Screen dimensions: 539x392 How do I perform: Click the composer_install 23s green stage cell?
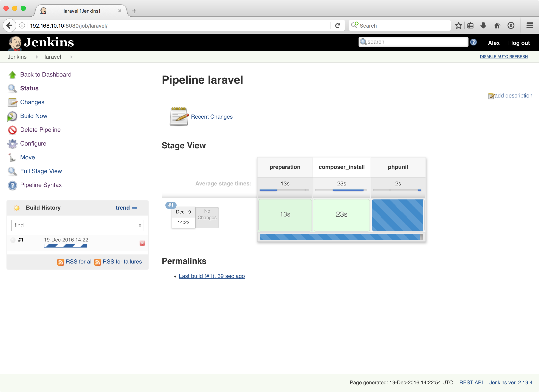click(x=342, y=215)
